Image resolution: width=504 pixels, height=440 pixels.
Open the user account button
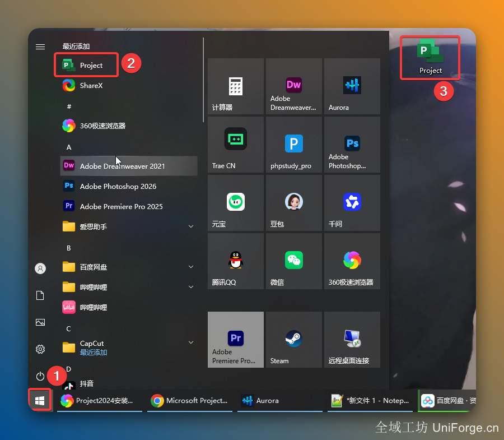pyautogui.click(x=40, y=268)
